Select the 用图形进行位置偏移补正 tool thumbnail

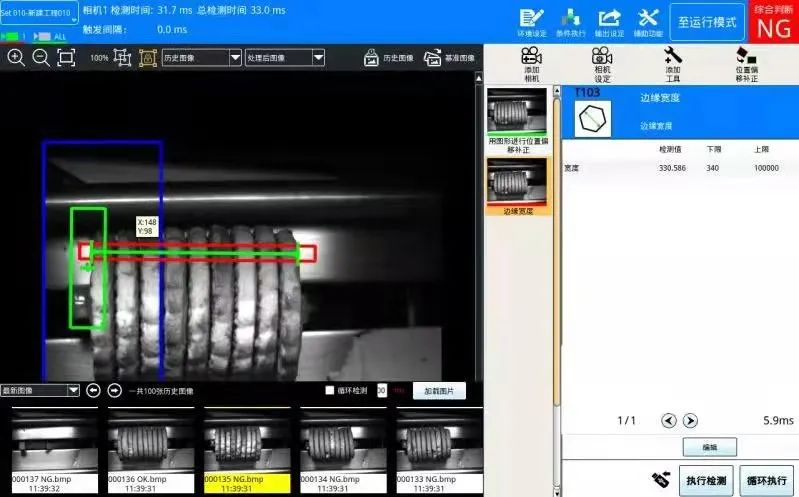click(x=517, y=121)
